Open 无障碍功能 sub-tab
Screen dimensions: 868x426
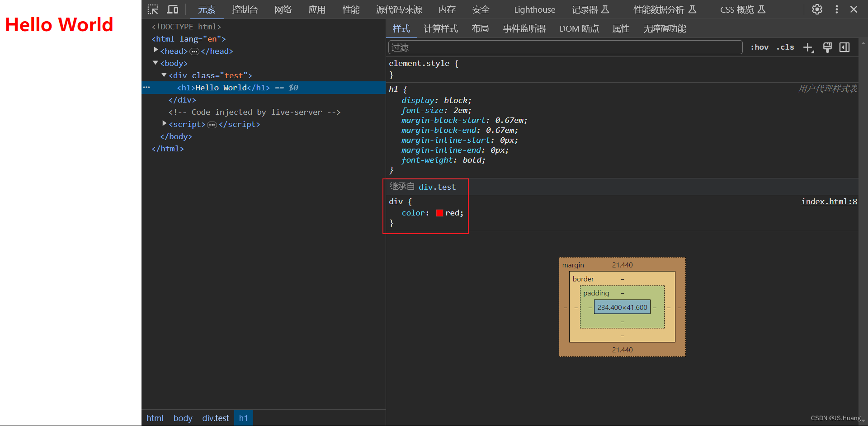point(665,28)
